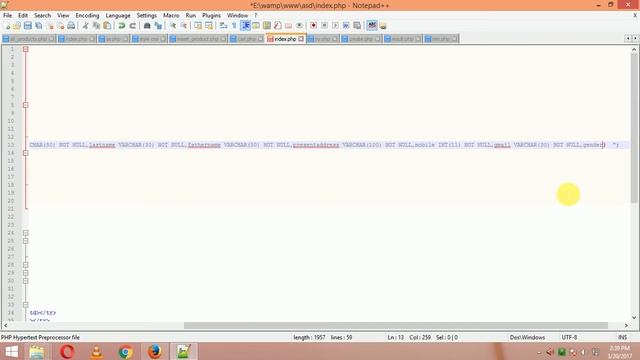This screenshot has width=640, height=360.
Task: Redo the edit with the Redo arrow
Action: point(132,26)
